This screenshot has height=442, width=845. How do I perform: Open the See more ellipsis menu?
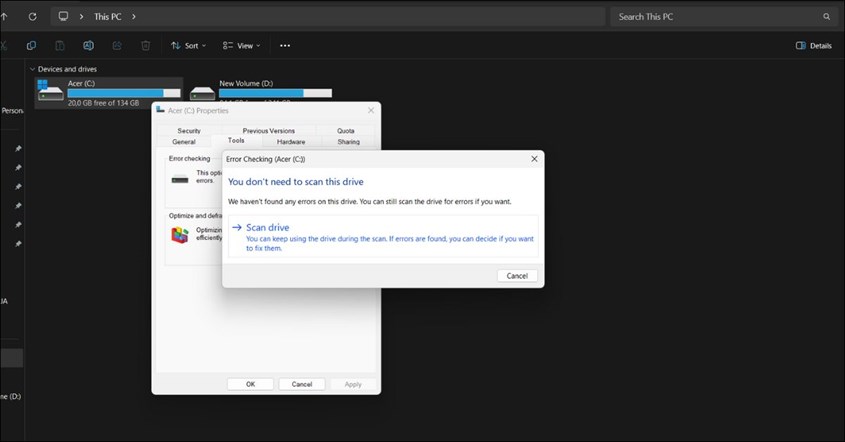(285, 46)
